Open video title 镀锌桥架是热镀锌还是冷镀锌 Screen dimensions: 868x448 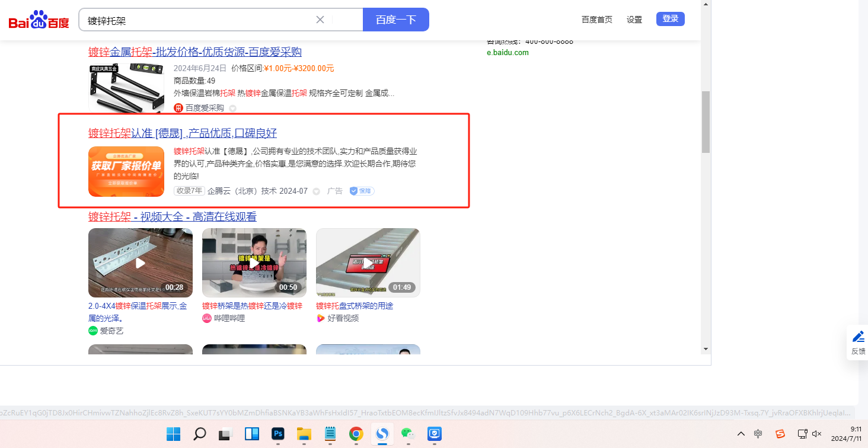[252, 306]
